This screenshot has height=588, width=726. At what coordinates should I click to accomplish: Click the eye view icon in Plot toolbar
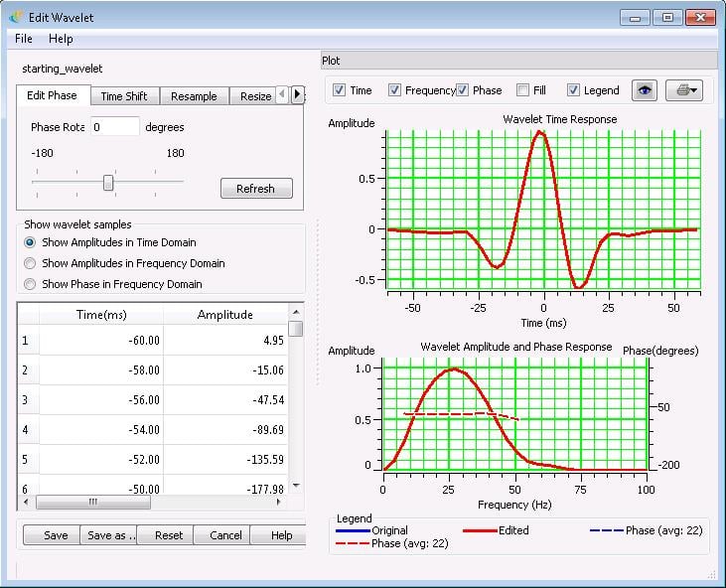(x=644, y=90)
